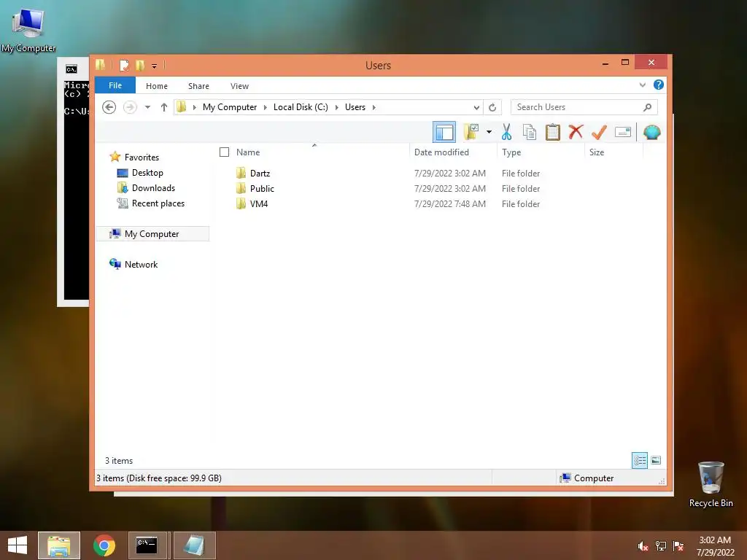Click the muted volume tray icon
This screenshot has width=747, height=560.
[x=643, y=546]
